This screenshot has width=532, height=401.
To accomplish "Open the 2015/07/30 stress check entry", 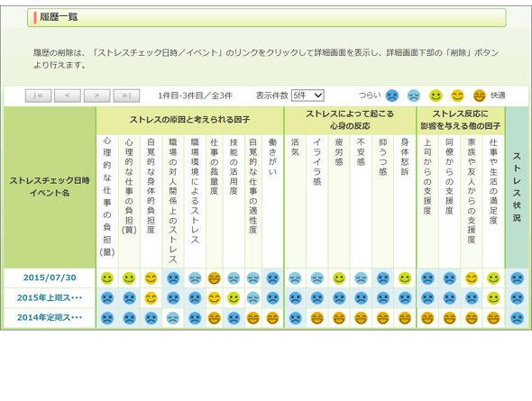I will [x=50, y=278].
